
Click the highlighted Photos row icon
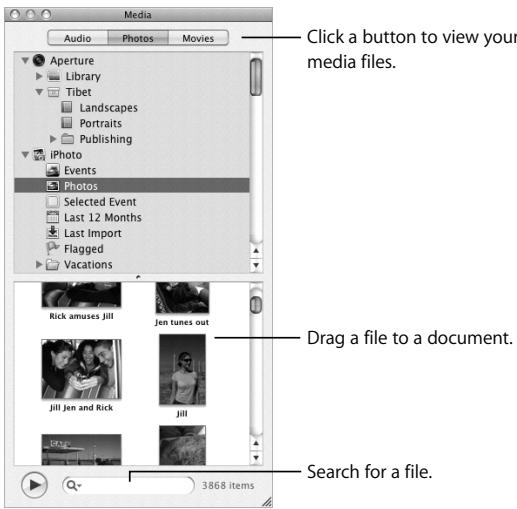click(53, 186)
